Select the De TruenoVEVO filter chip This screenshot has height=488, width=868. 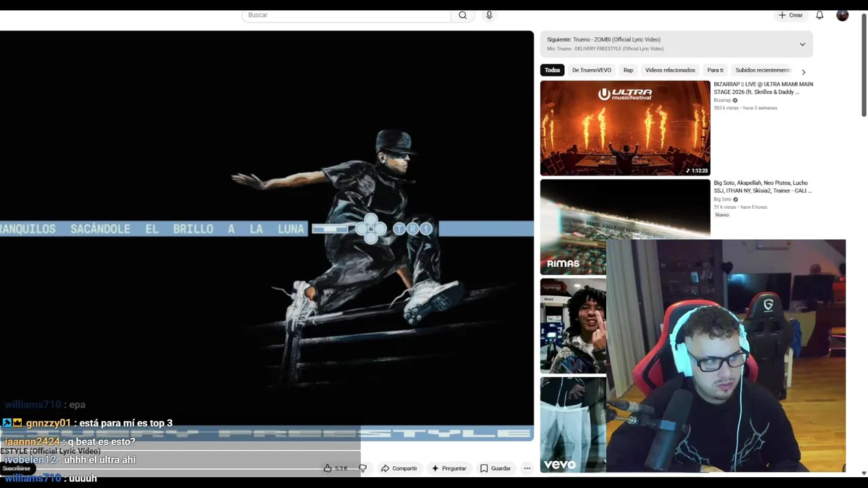(x=591, y=70)
